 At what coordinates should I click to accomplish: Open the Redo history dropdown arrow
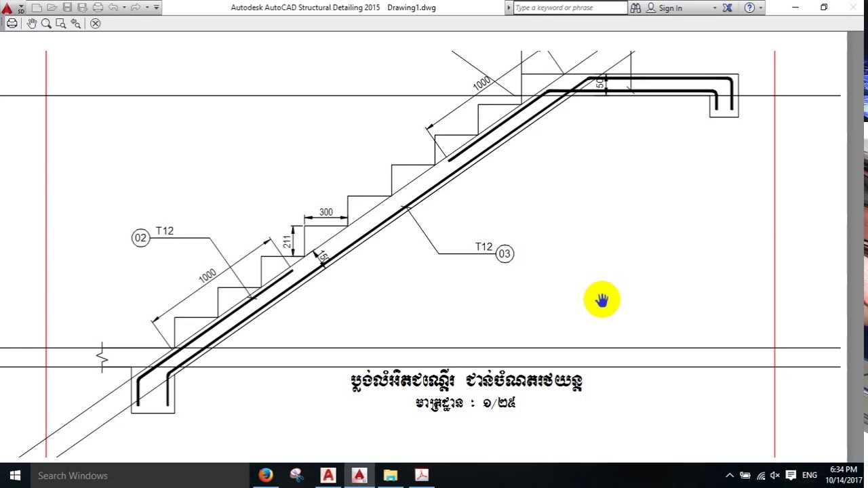point(146,7)
